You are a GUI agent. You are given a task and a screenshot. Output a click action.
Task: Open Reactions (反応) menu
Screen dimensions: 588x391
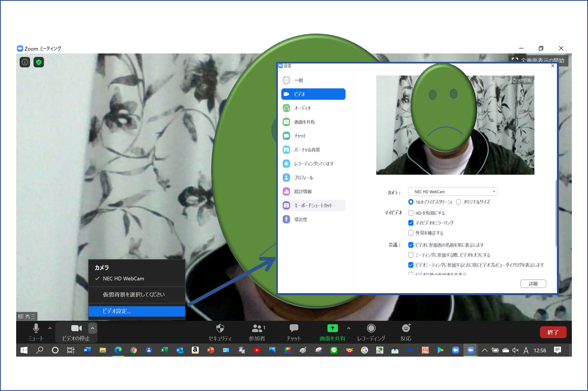[406, 332]
